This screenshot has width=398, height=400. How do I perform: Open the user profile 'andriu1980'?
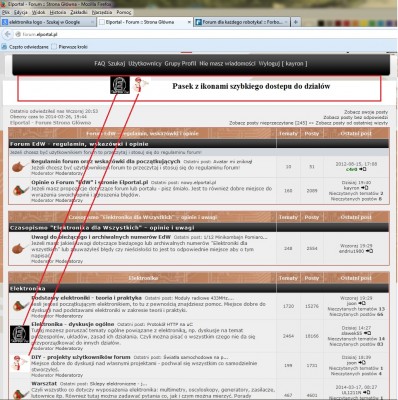tap(351, 251)
